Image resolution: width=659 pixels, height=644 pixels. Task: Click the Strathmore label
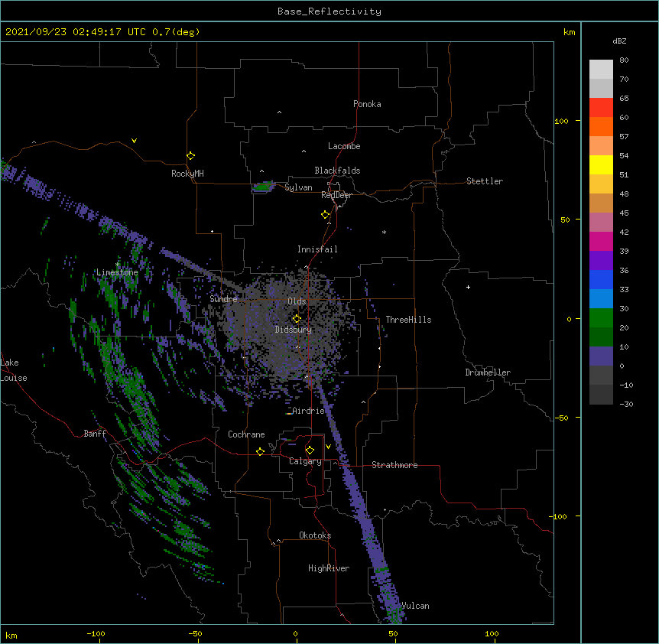[x=394, y=465]
